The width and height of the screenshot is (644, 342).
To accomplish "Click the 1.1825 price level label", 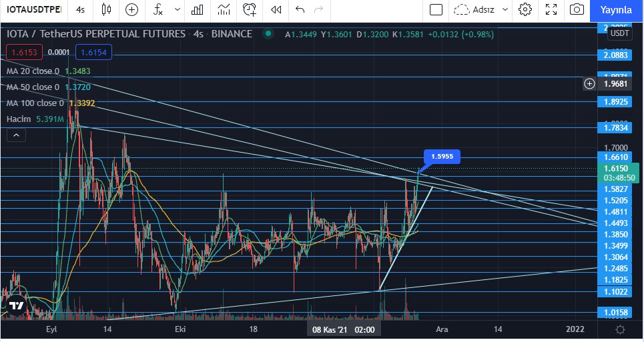I will pos(615,280).
